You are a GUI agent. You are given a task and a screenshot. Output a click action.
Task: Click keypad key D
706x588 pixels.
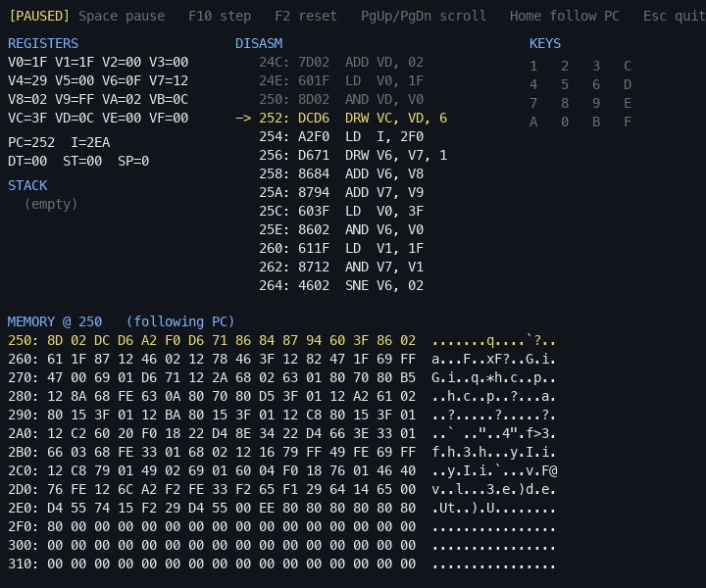[x=628, y=84]
